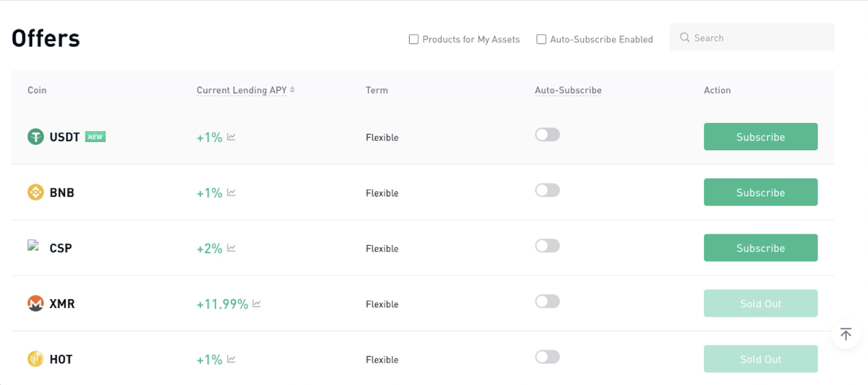
Task: Click the Monero XMR coin logo
Action: click(x=36, y=303)
